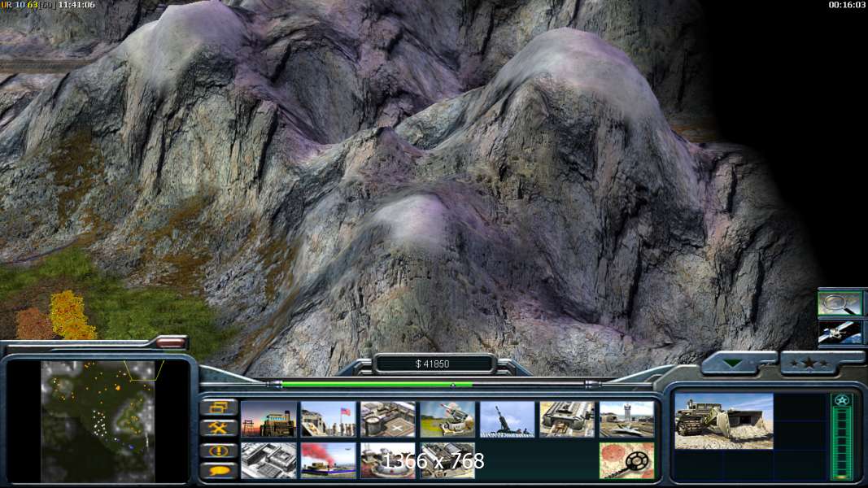Build the Particle Cannon superweapon
This screenshot has width=868, height=488.
click(388, 460)
